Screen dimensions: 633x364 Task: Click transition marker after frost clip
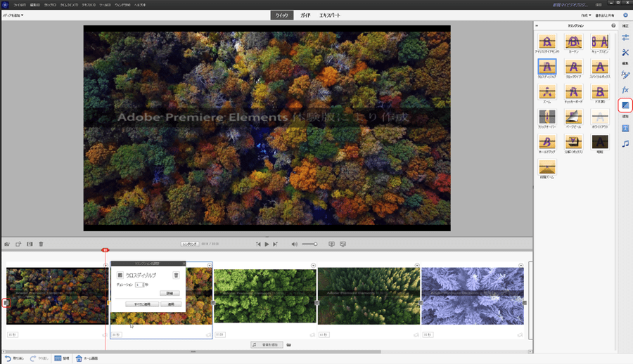(x=525, y=302)
